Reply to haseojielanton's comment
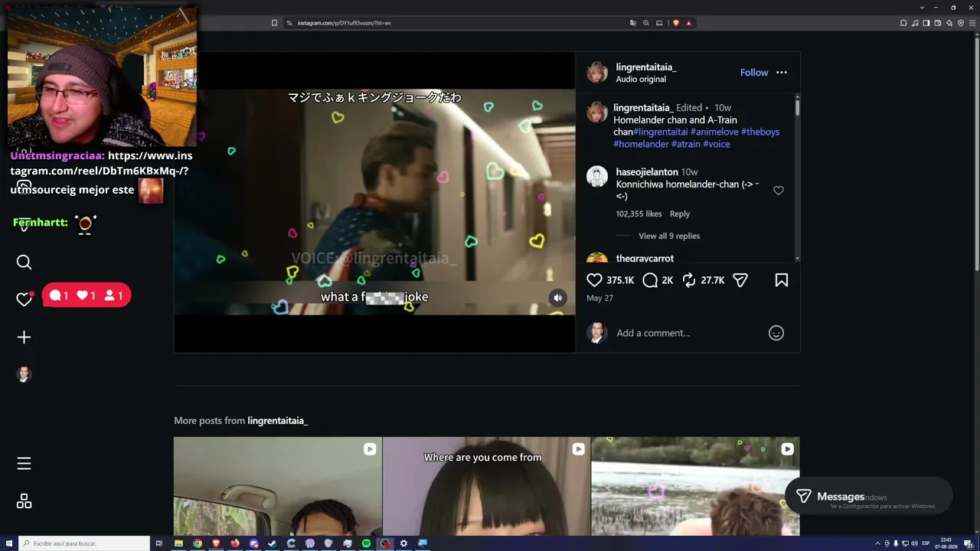Screen dimensions: 980x551 680,214
